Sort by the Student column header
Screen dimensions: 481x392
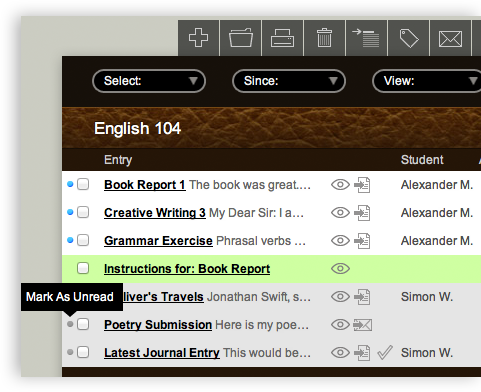422,160
